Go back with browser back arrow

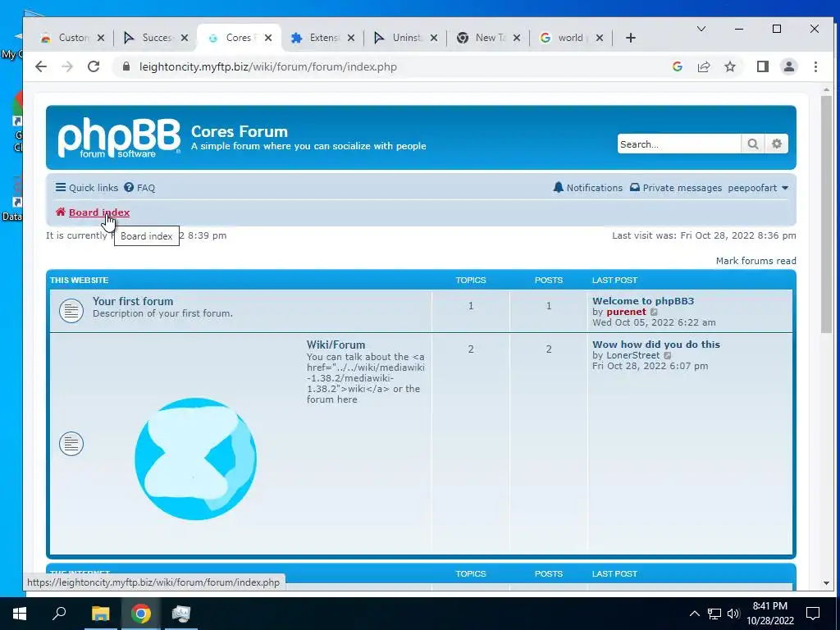click(41, 66)
